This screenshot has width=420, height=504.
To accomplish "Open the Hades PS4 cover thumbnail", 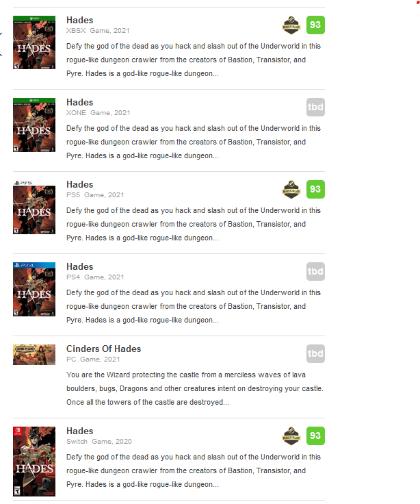I will (34, 289).
